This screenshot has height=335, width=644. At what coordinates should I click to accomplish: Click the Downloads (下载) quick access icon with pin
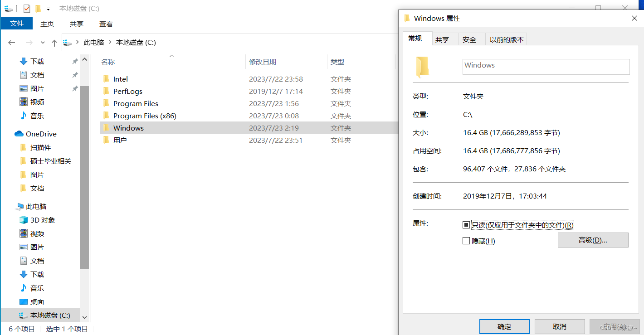pos(24,61)
